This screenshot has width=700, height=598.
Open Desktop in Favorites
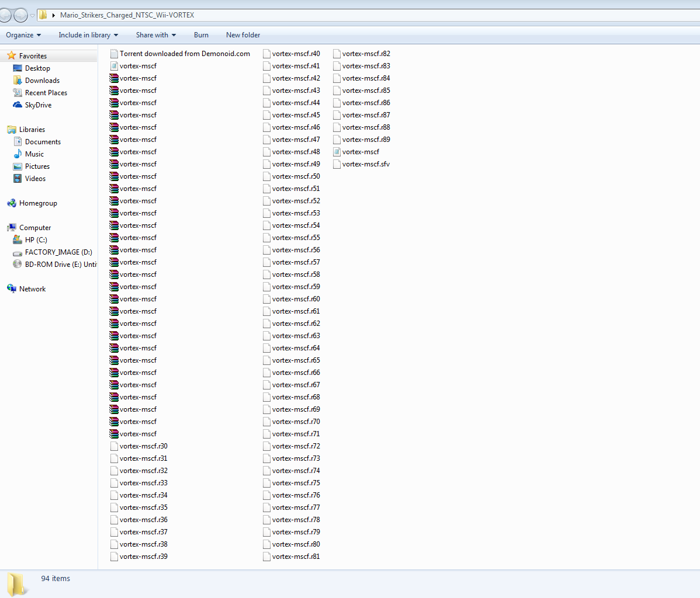pyautogui.click(x=37, y=68)
